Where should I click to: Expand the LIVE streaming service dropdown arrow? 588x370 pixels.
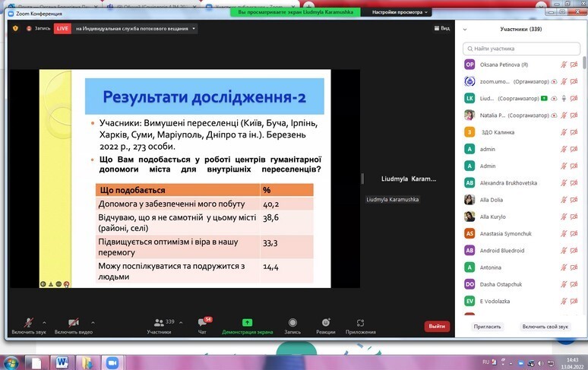(x=194, y=28)
